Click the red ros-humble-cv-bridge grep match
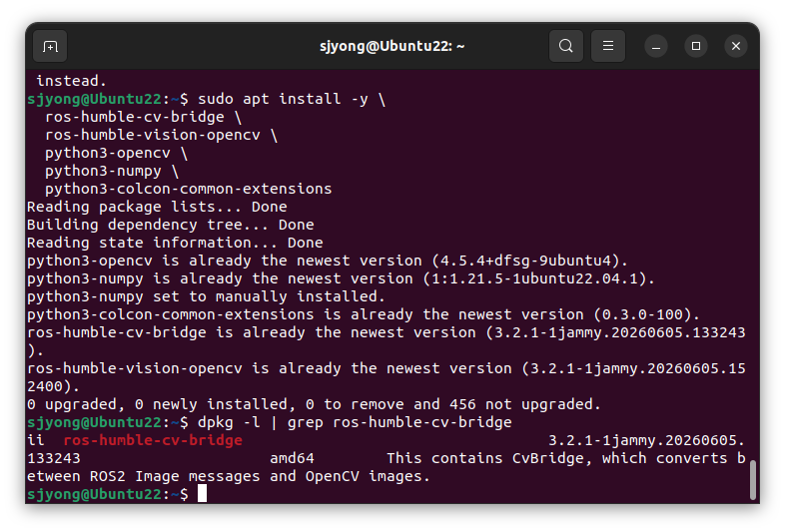Screen dimensions: 785x532 pos(153,440)
